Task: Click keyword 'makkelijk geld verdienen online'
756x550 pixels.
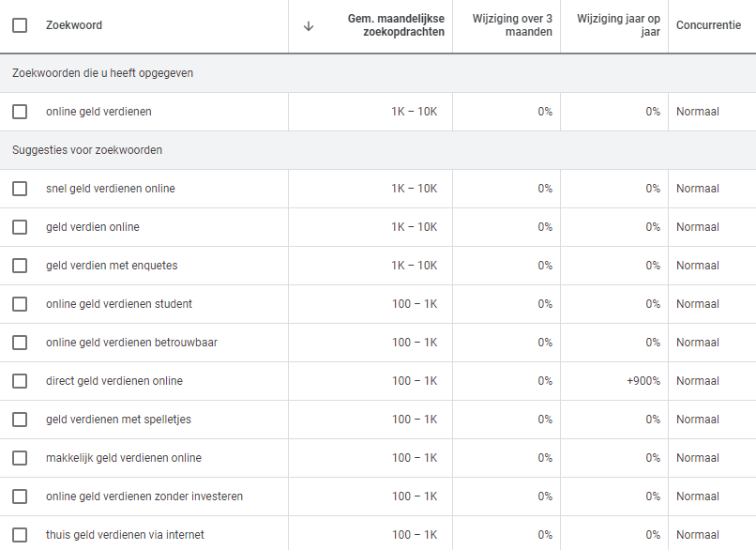Action: tap(124, 458)
